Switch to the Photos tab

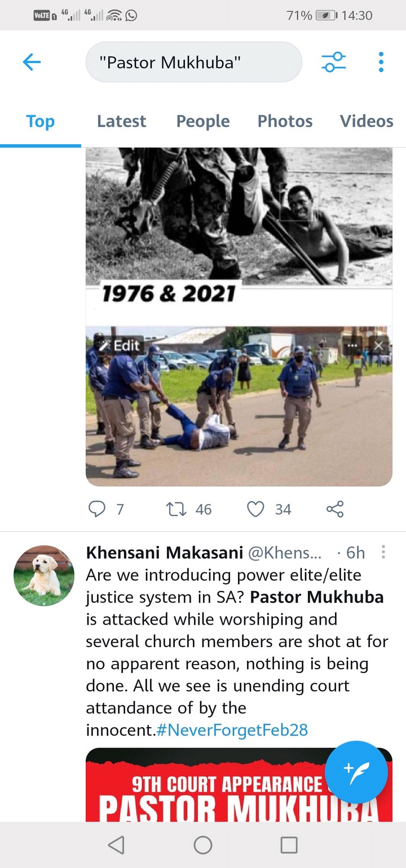point(285,121)
